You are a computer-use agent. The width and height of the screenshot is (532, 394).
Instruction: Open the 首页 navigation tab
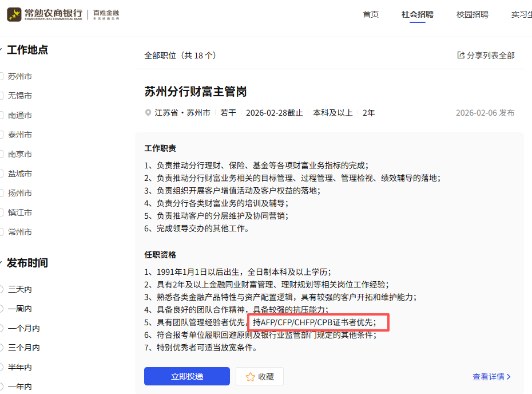pos(371,14)
